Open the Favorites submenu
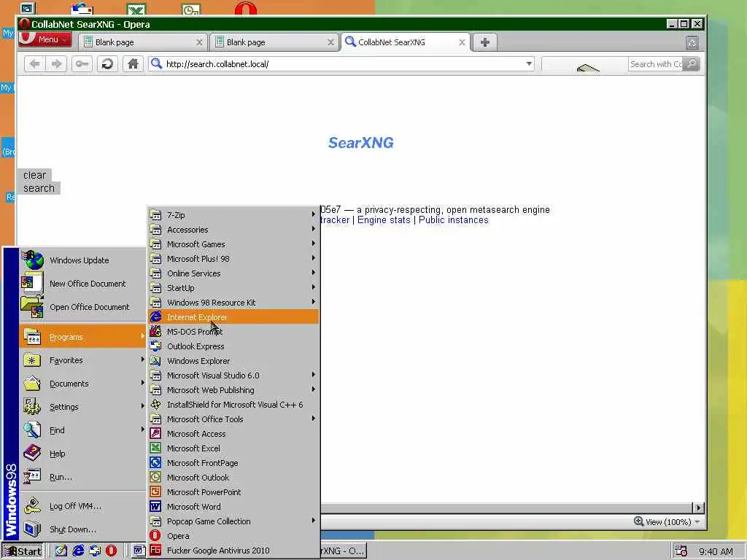The width and height of the screenshot is (747, 560). (x=82, y=360)
